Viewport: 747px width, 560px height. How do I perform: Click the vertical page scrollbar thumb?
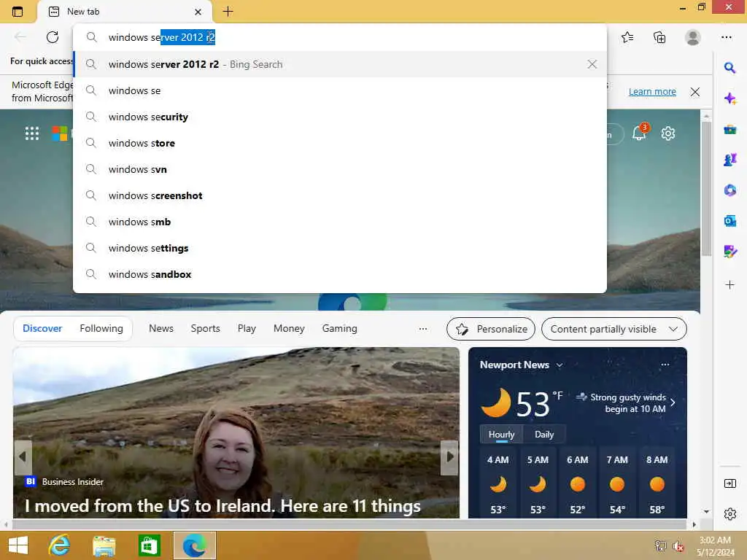tap(706, 189)
